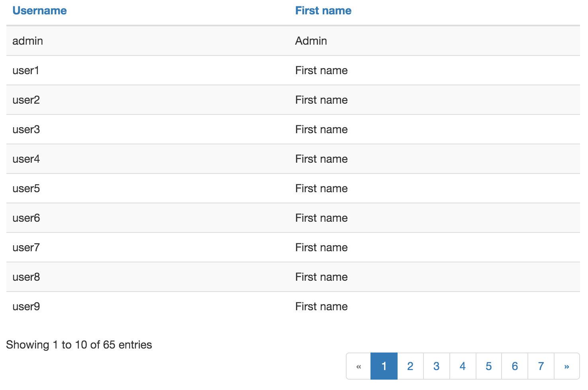Select row for user5
588x390 pixels.
click(26, 189)
